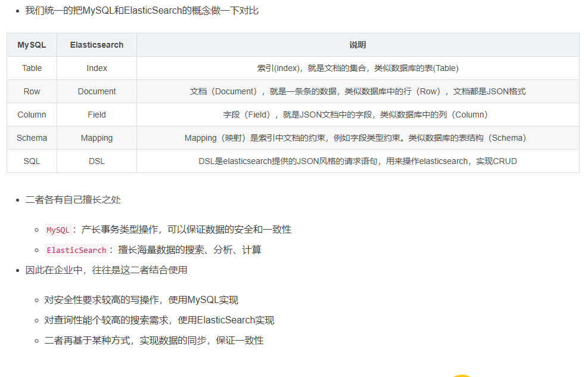Click the Schema cell

(x=32, y=138)
